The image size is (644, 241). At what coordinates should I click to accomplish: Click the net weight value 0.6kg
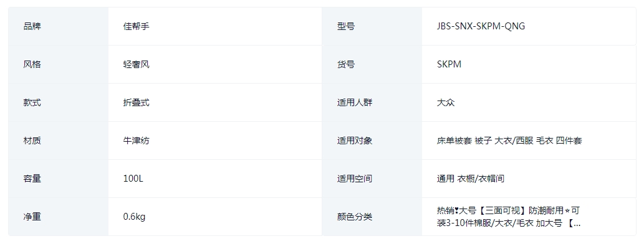coord(134,217)
